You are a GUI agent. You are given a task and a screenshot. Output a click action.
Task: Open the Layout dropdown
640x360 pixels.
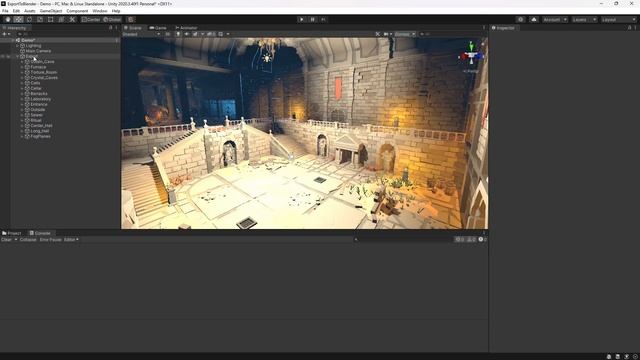point(619,19)
